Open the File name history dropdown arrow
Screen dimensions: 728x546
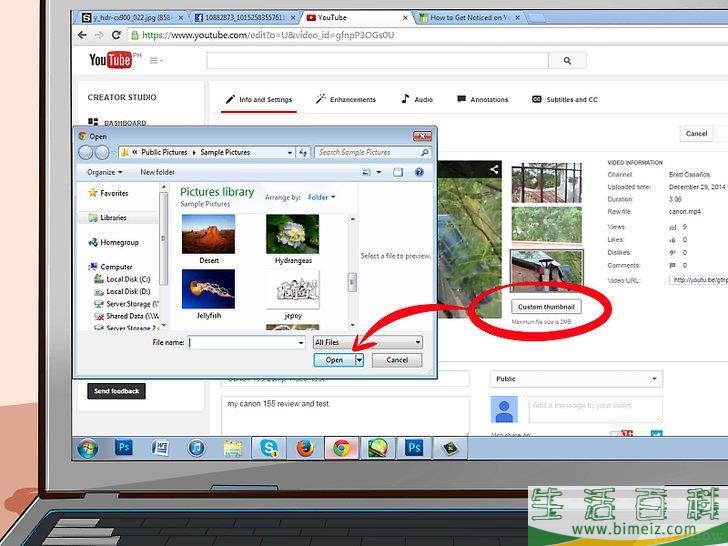(300, 343)
